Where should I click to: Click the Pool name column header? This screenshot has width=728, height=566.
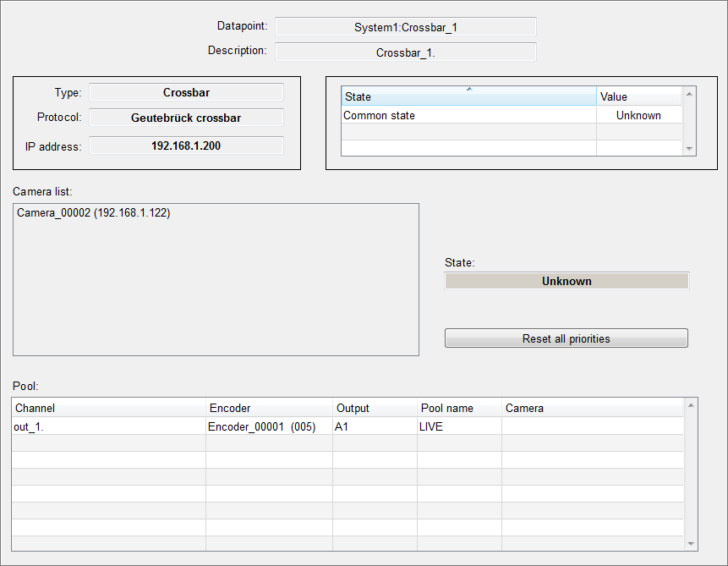tap(459, 408)
